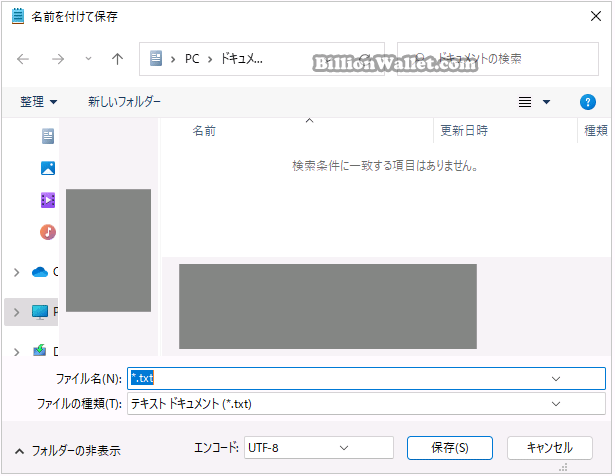Collapse folders with フォルダーの非表示
This screenshot has height=476, width=615.
pyautogui.click(x=67, y=451)
